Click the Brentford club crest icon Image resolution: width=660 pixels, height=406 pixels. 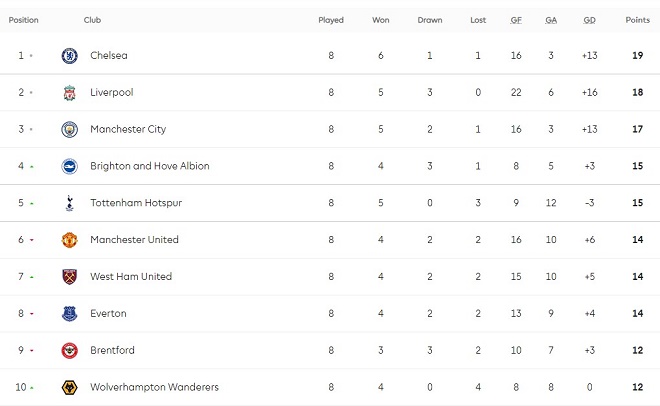[x=69, y=351]
